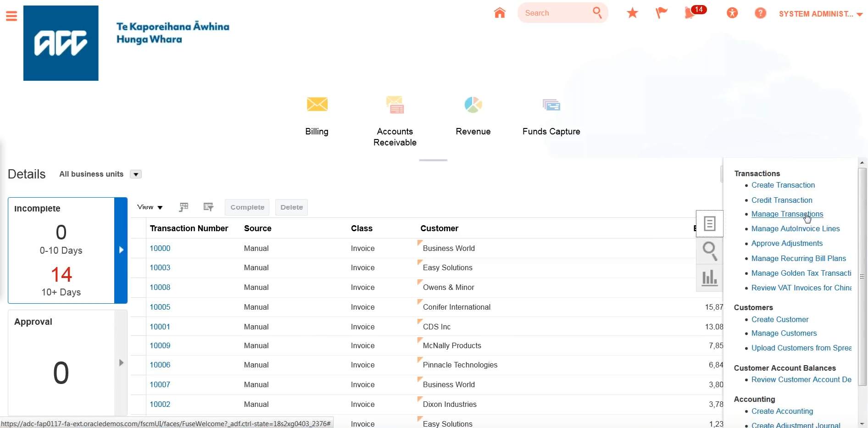The image size is (868, 428).
Task: Open the search panel tab icon
Action: click(x=709, y=250)
